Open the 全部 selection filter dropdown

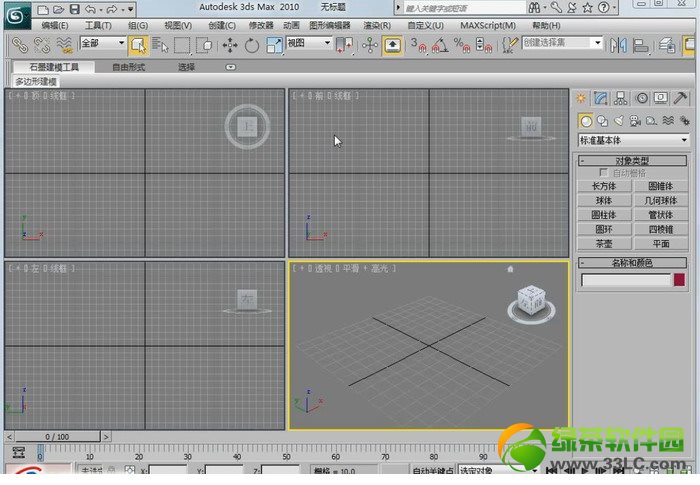click(x=103, y=43)
